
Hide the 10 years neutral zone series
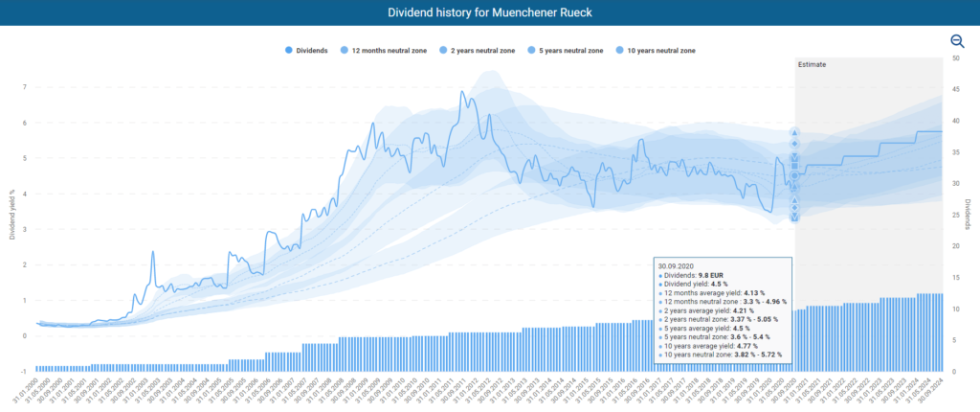point(655,50)
